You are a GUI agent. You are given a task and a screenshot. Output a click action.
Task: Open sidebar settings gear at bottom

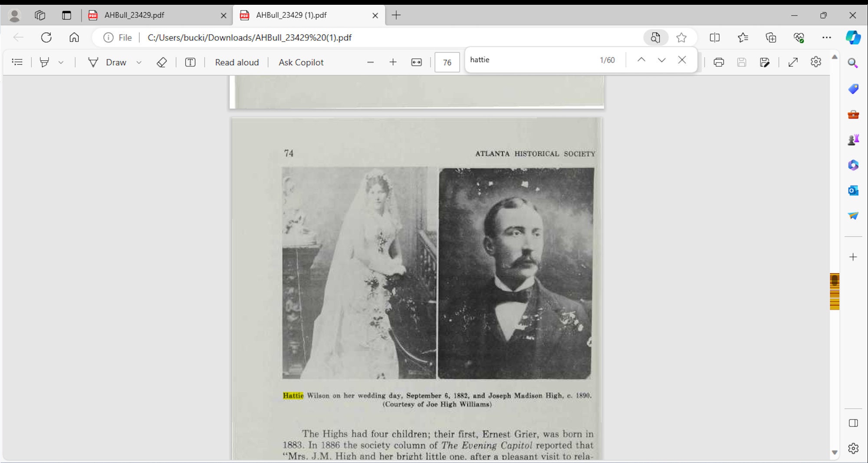[853, 448]
